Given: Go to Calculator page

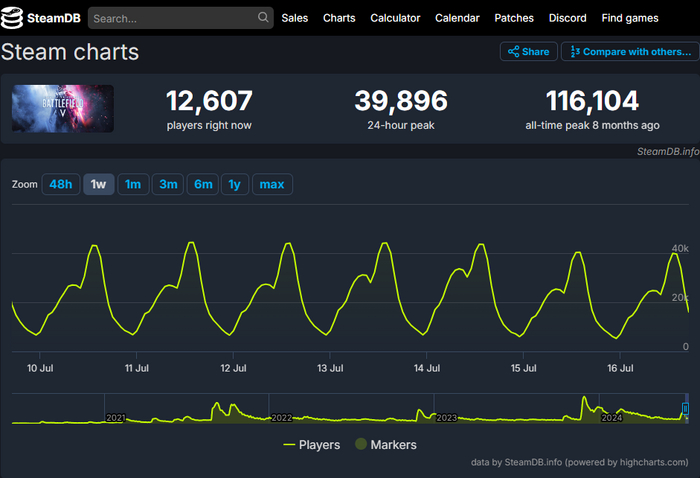Looking at the screenshot, I should click(395, 18).
